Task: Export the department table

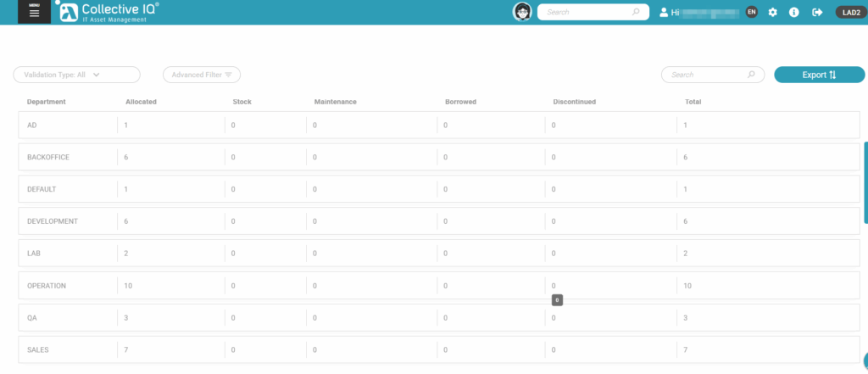Action: pos(819,75)
